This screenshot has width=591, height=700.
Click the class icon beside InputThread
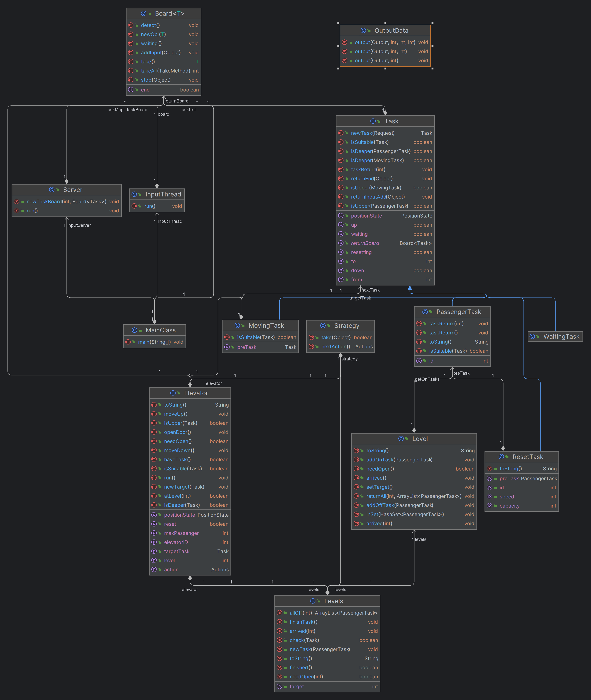pos(134,194)
